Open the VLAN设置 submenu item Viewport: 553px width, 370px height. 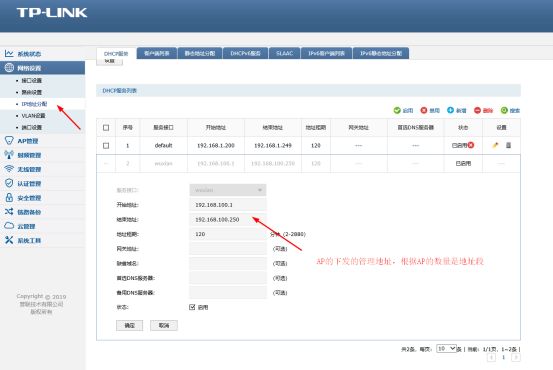33,115
